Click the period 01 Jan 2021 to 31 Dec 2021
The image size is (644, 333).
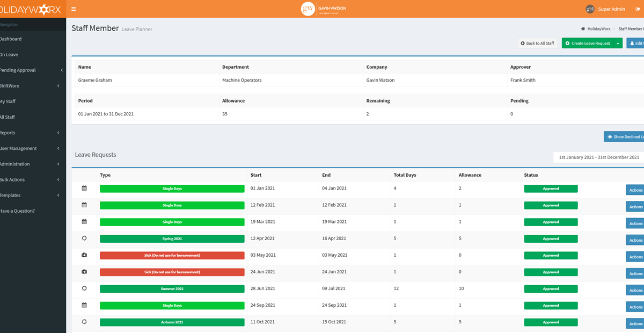pos(106,114)
